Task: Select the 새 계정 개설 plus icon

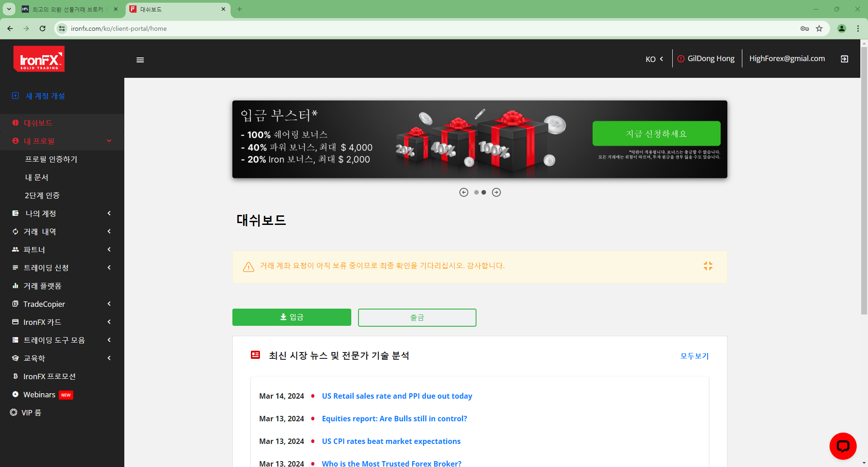Action: tap(15, 95)
